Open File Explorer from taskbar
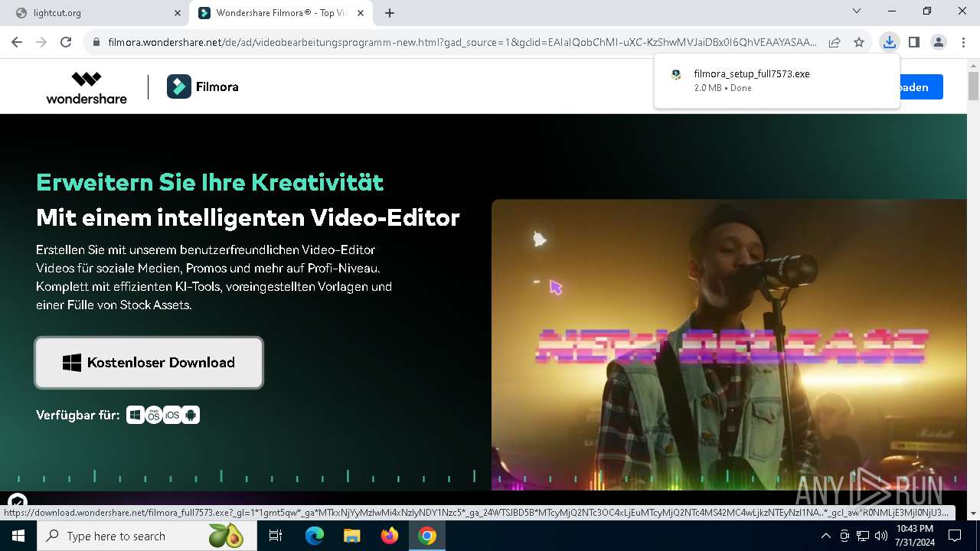This screenshot has height=551, width=980. click(x=351, y=536)
